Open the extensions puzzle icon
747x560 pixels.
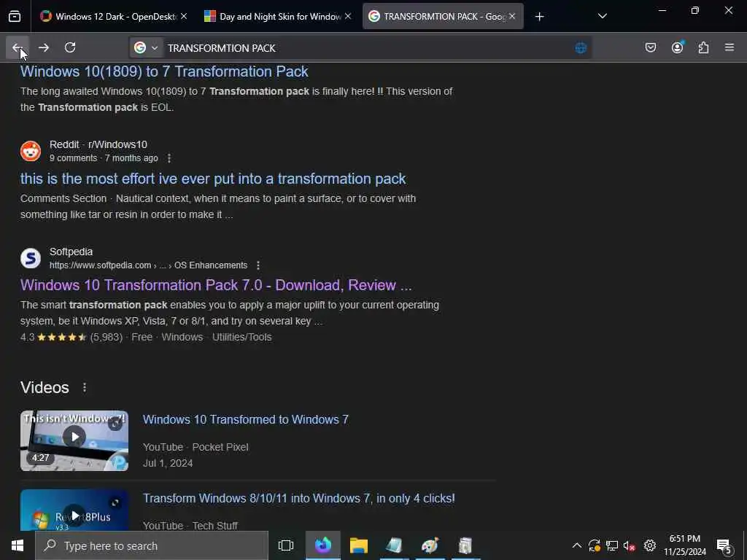pos(703,47)
